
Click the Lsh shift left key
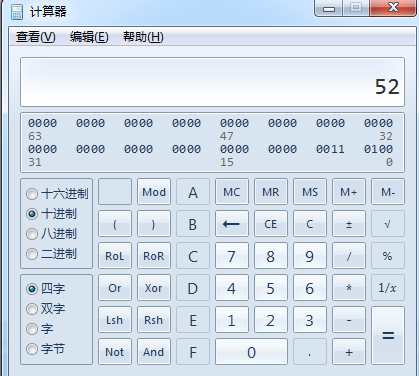(115, 320)
